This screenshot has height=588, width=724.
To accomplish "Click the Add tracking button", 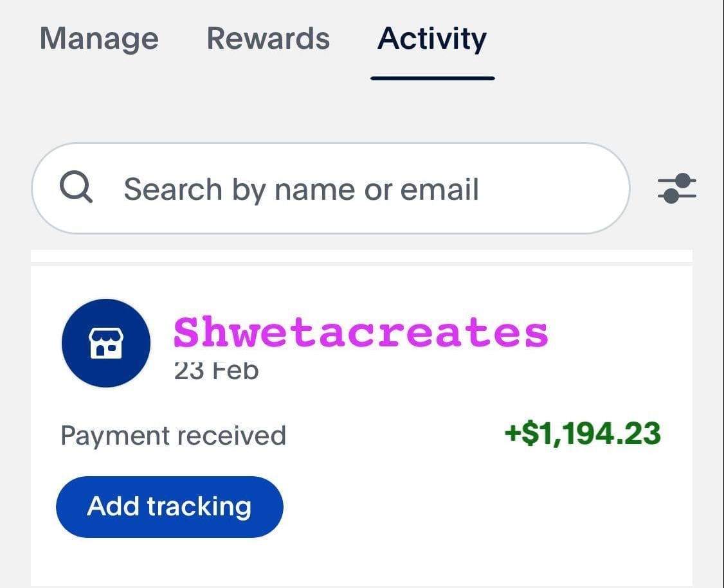I will click(x=170, y=507).
